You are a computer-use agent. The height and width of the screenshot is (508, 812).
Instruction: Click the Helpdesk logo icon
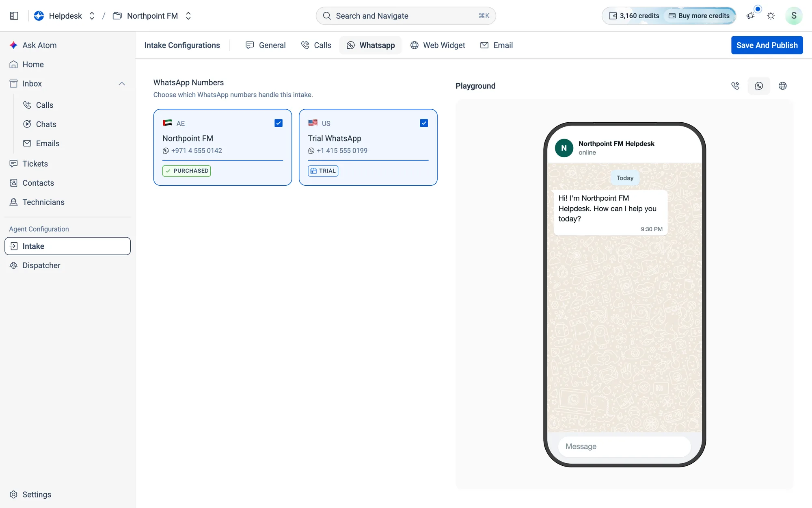[x=39, y=16]
